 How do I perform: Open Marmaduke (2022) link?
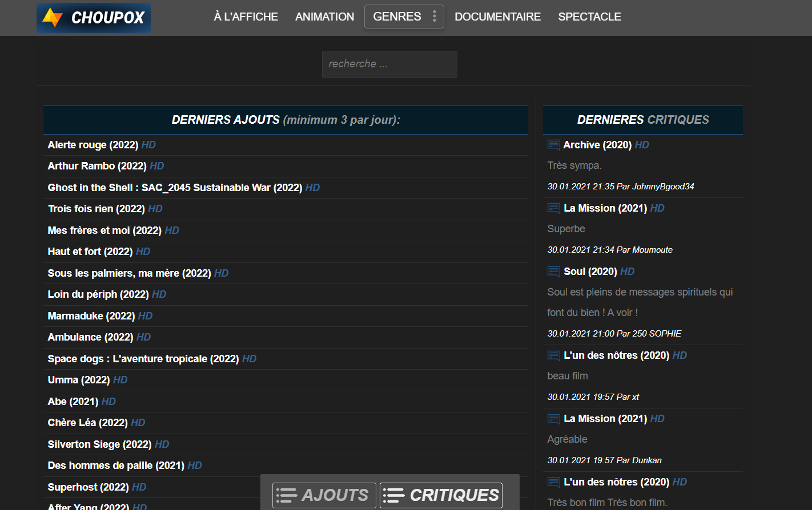coord(91,316)
